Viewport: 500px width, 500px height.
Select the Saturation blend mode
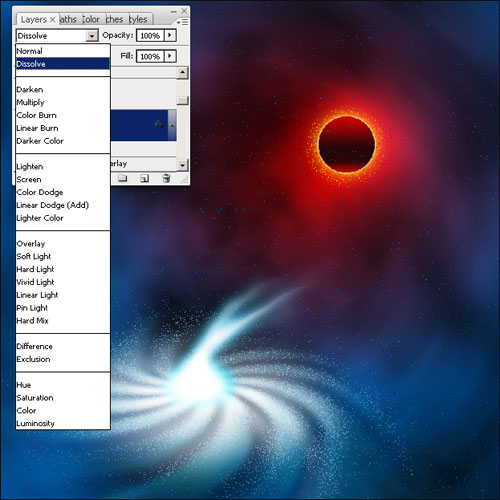(63, 398)
